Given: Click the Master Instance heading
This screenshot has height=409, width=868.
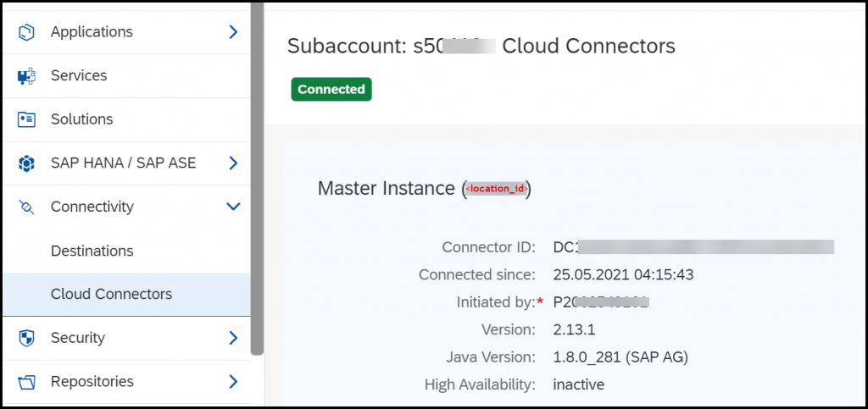Looking at the screenshot, I should [x=425, y=189].
